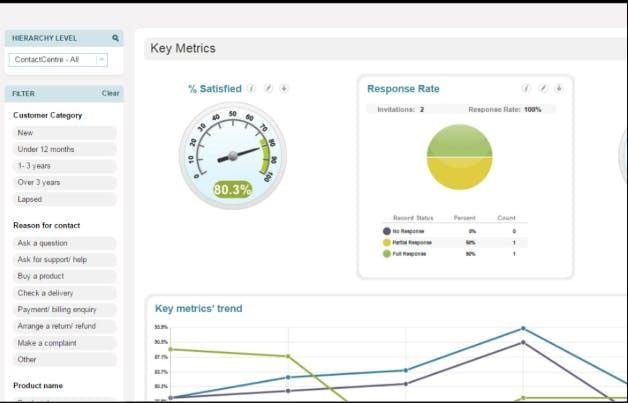Image resolution: width=628 pixels, height=403 pixels.
Task: Click the dark gray line peak point
Action: point(523,343)
